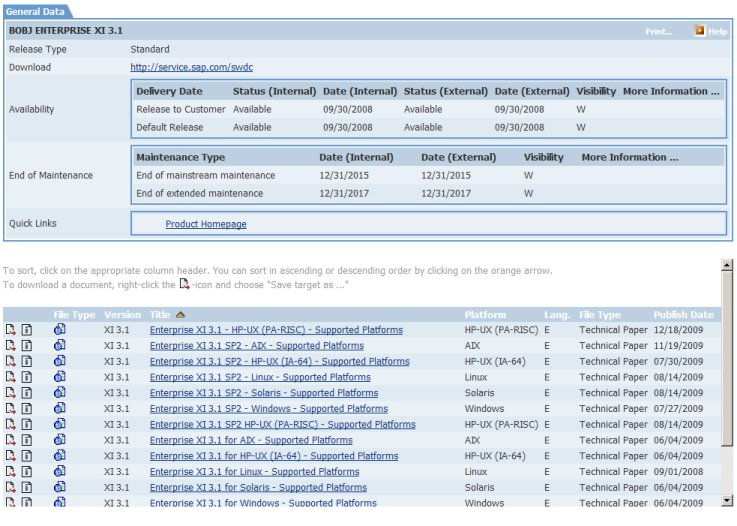Sort by the Publish Date column header
This screenshot has width=737, height=526.
(683, 315)
